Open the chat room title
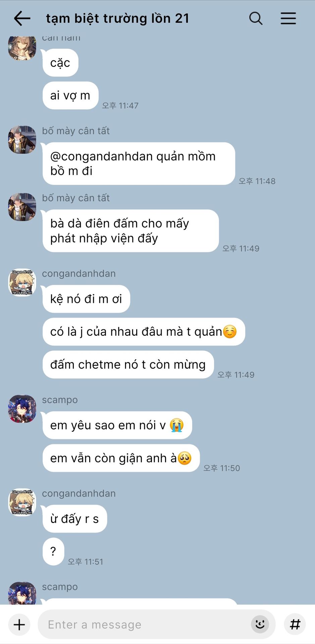This screenshot has width=315, height=644. click(118, 18)
